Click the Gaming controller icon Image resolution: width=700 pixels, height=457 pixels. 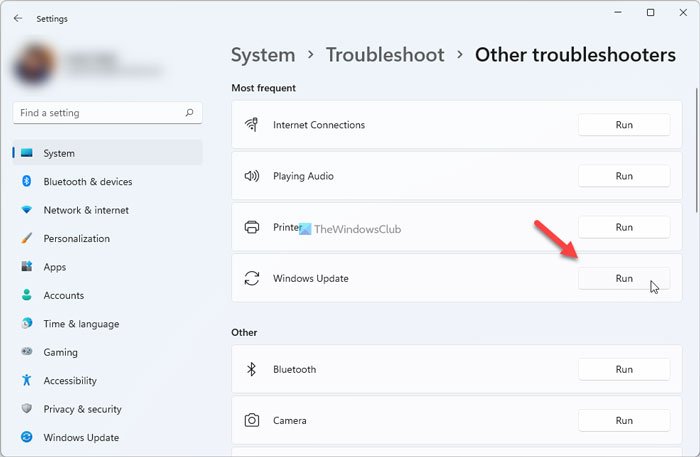point(26,352)
